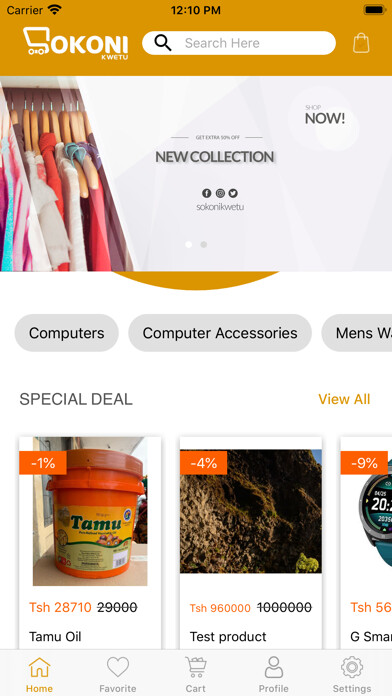Viewport: 392px width, 696px height.
Task: Open the Facebook icon on banner
Action: [x=206, y=193]
